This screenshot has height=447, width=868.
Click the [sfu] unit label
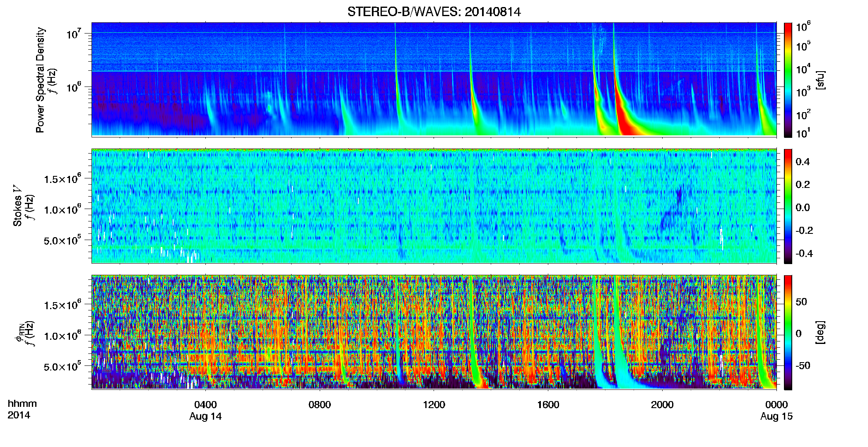(x=820, y=80)
